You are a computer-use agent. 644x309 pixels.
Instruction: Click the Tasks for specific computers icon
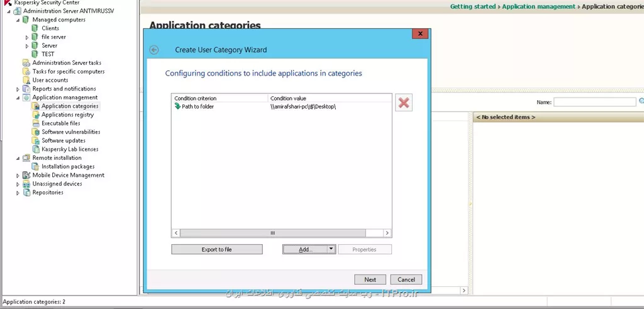click(26, 72)
